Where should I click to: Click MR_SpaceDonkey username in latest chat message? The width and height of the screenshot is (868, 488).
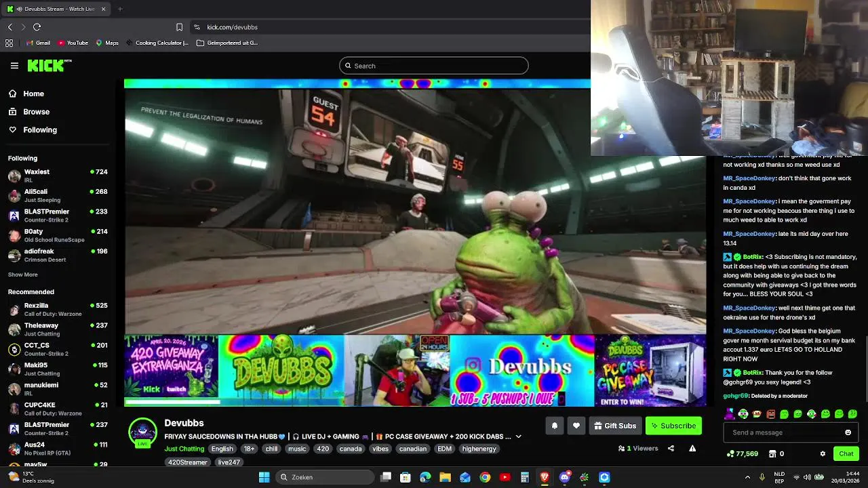coord(749,331)
